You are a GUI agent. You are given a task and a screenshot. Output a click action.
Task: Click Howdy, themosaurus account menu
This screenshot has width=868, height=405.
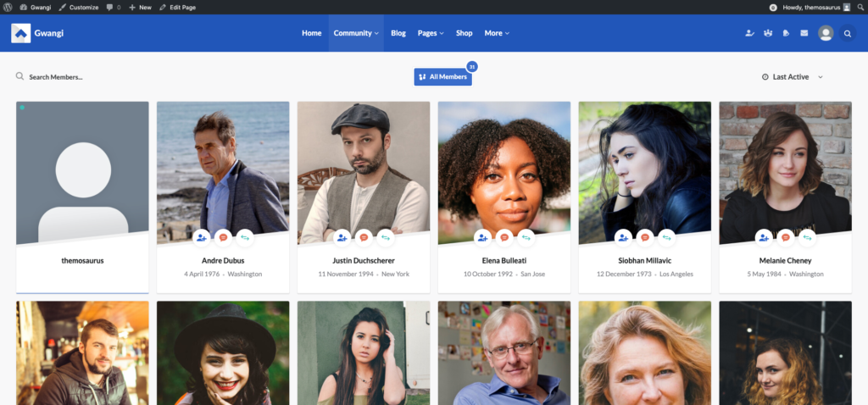point(816,7)
